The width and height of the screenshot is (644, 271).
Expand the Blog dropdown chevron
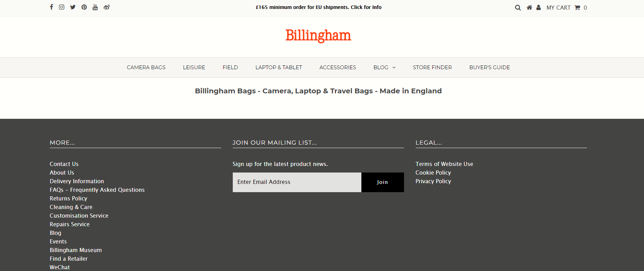394,67
